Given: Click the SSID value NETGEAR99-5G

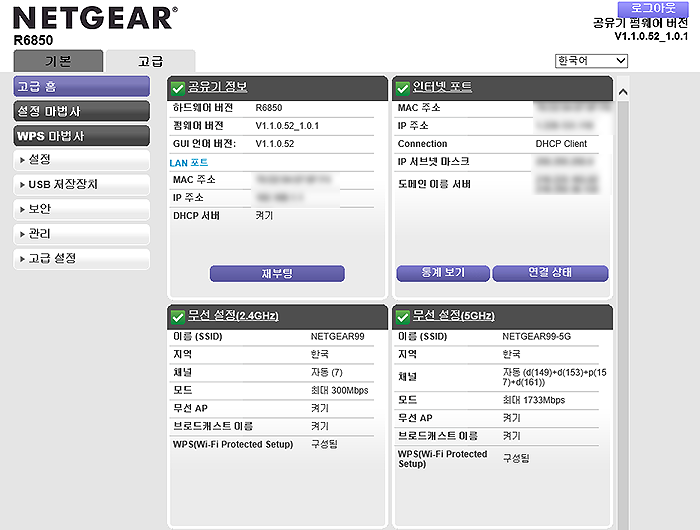Looking at the screenshot, I should [x=537, y=337].
